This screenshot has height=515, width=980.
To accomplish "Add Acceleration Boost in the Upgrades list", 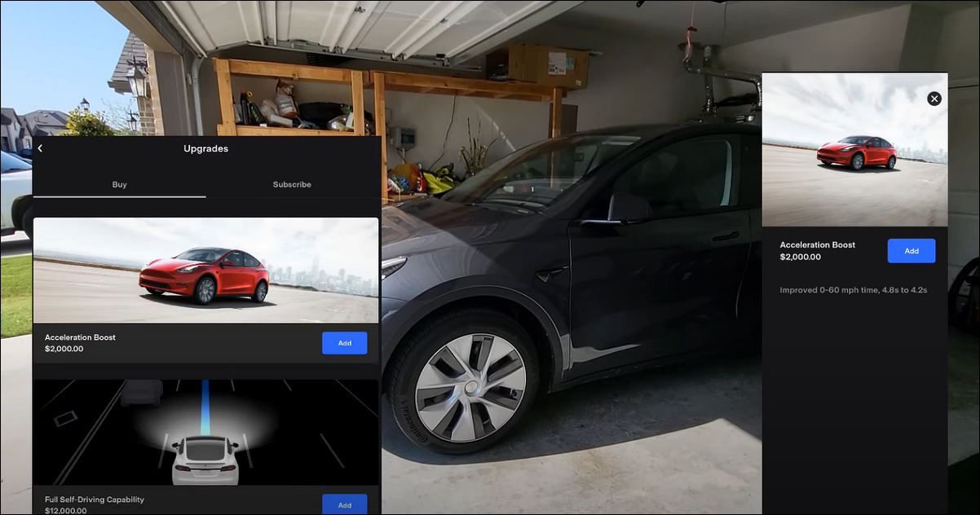I will click(344, 343).
